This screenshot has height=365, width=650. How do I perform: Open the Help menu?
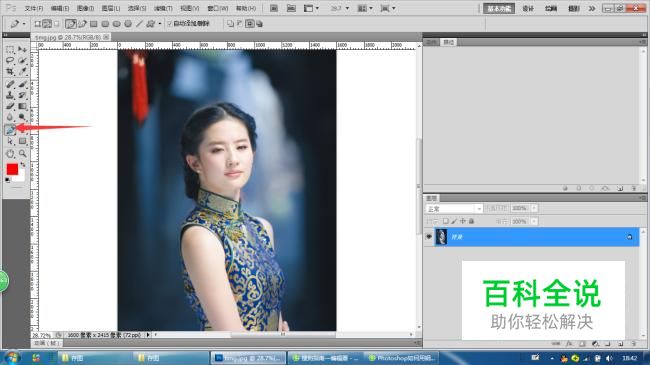246,8
